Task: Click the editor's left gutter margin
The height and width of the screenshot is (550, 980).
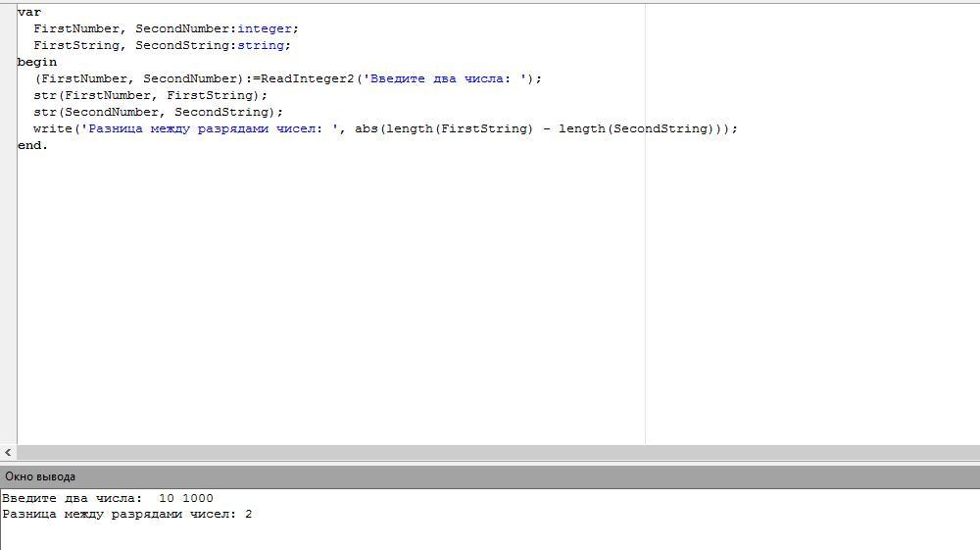Action: pyautogui.click(x=8, y=224)
